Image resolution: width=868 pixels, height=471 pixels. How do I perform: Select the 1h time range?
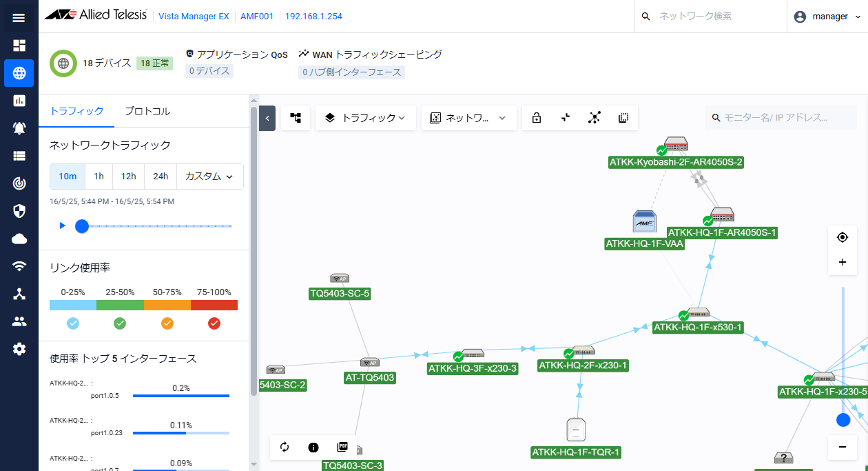tap(99, 177)
